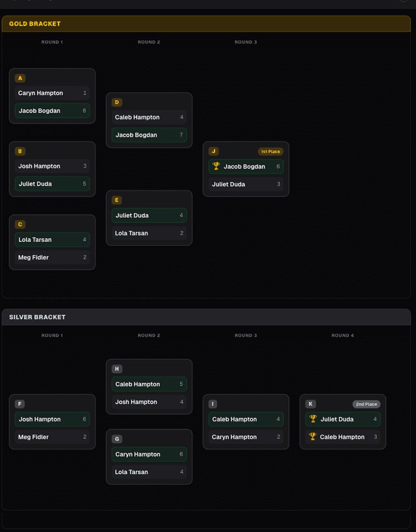Click the Round 4 column label in Silver Bracket
Viewport: 416px width, 532px height.
coord(341,336)
